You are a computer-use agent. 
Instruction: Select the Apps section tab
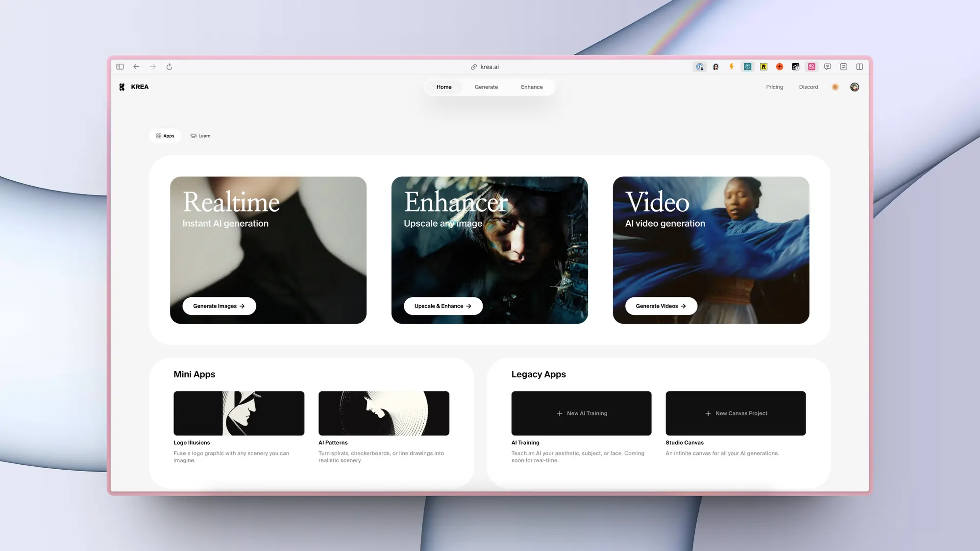tap(165, 136)
